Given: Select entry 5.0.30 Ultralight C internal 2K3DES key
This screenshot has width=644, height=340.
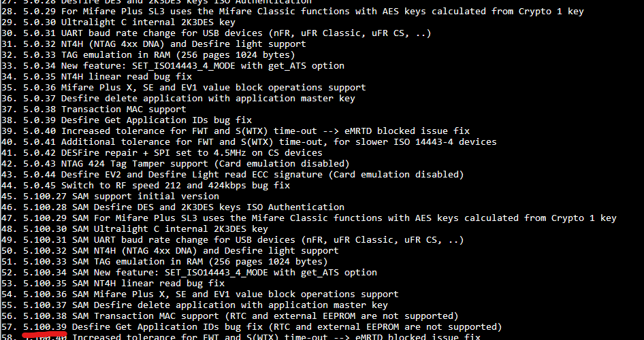Looking at the screenshot, I should tap(118, 22).
